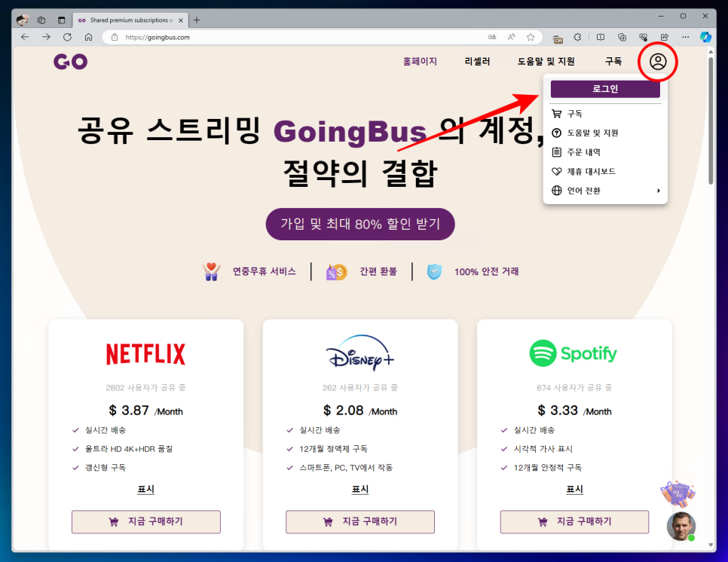The width and height of the screenshot is (728, 562).
Task: Open the collections icon in toolbar
Action: (x=622, y=37)
